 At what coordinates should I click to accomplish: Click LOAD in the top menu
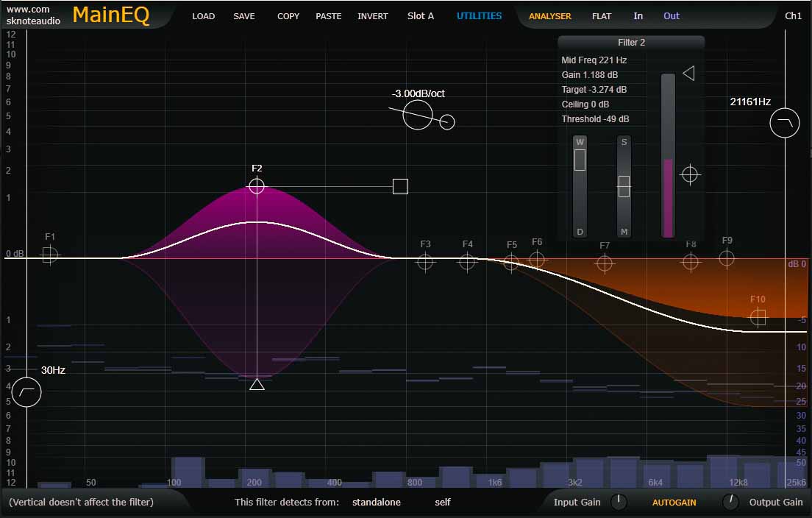tap(204, 16)
